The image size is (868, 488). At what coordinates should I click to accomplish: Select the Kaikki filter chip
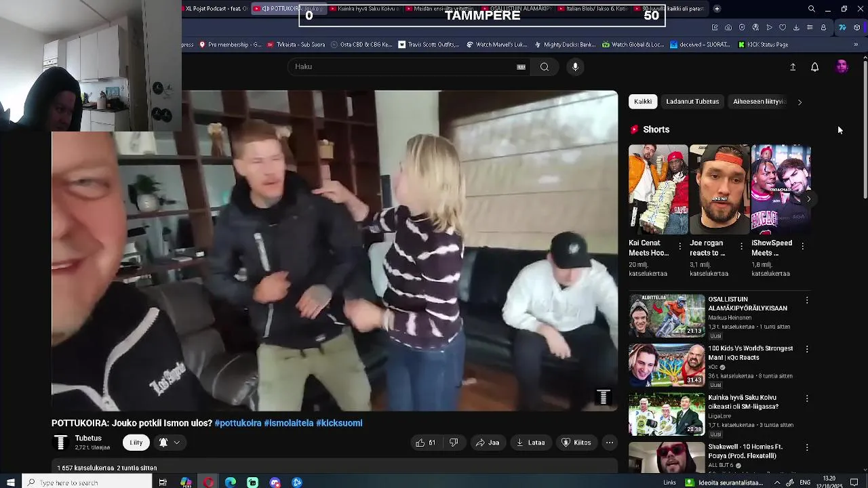pyautogui.click(x=643, y=102)
